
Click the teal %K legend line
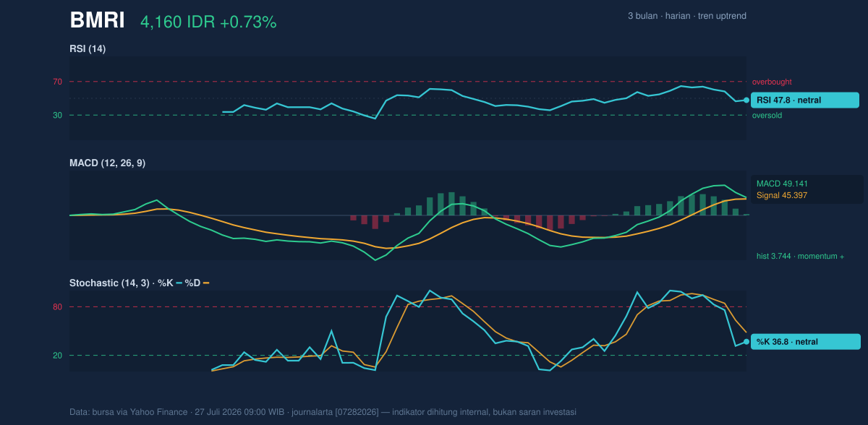(x=179, y=283)
